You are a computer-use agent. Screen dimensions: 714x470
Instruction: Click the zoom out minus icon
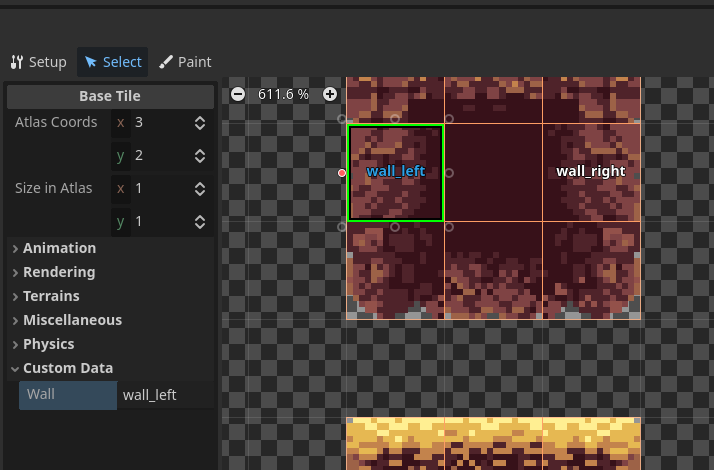tap(238, 94)
